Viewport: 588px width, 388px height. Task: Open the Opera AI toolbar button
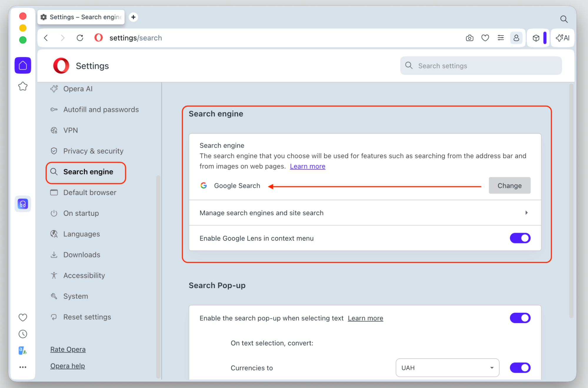coord(562,38)
